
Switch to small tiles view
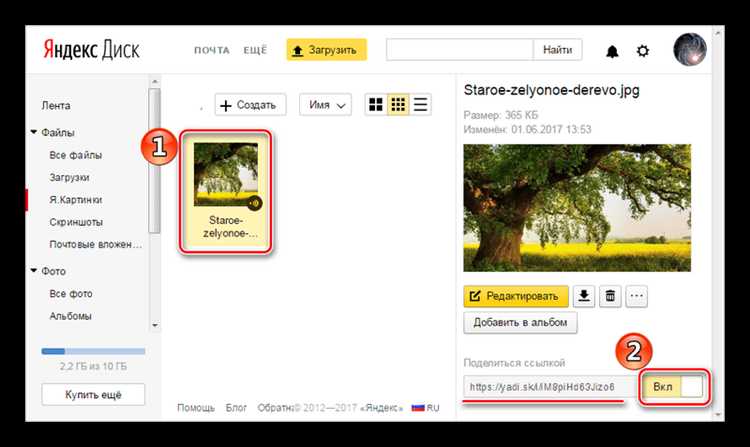(x=398, y=104)
